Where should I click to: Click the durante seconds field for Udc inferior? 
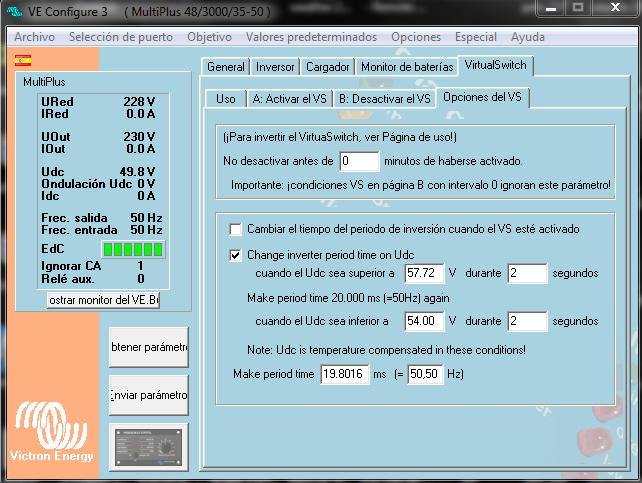point(527,321)
